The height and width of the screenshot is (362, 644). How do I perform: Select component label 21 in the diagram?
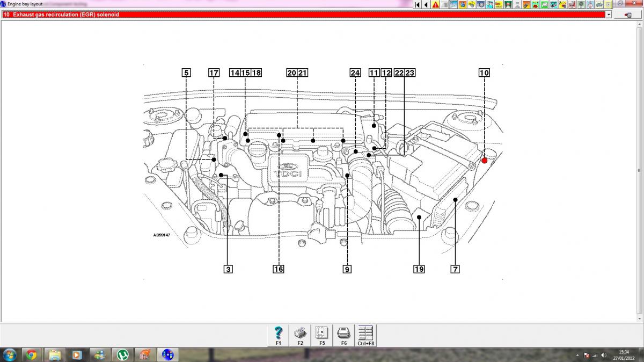click(302, 73)
